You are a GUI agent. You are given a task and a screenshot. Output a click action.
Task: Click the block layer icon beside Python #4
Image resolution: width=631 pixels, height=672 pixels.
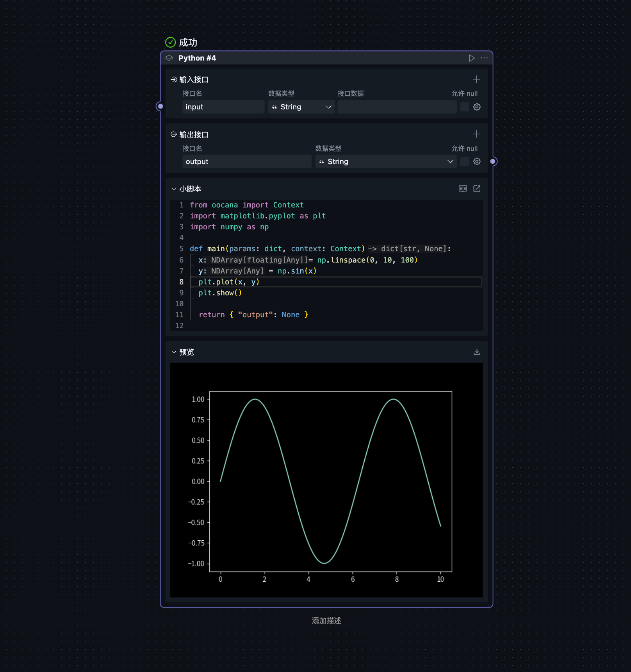(169, 58)
